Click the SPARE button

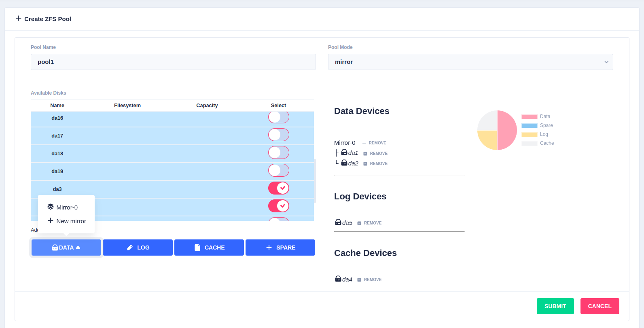(x=280, y=248)
